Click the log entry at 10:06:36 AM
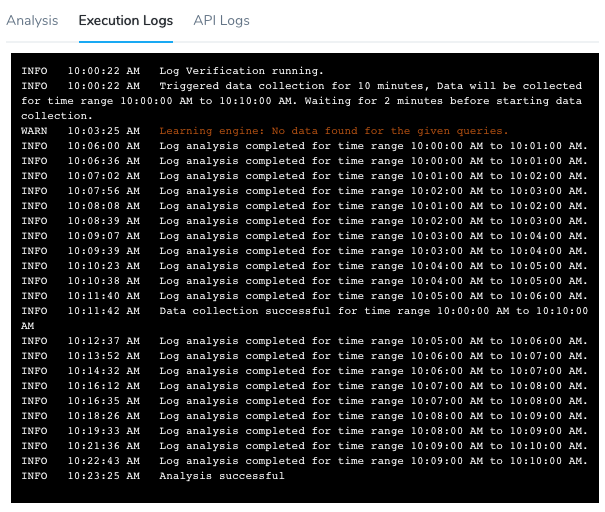 pos(304,161)
